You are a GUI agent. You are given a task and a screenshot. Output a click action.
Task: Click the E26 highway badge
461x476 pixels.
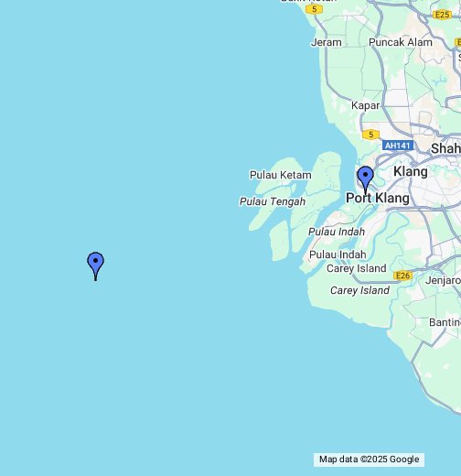402,276
